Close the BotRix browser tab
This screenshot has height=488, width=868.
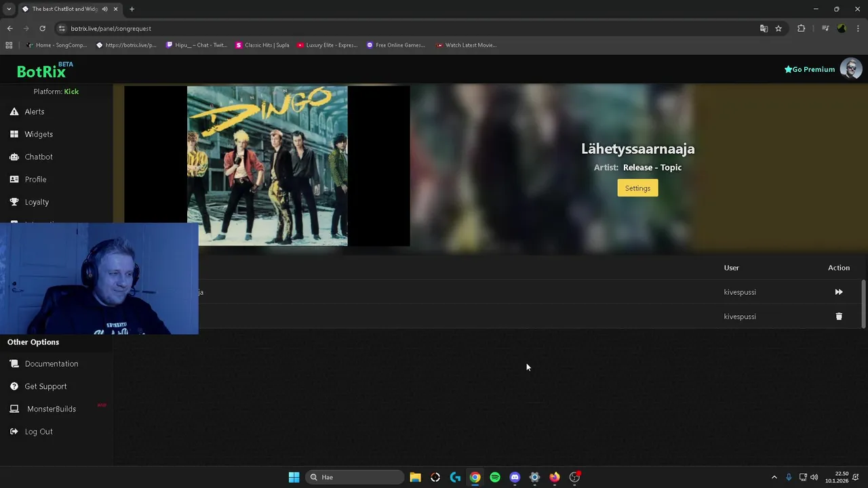pos(115,9)
